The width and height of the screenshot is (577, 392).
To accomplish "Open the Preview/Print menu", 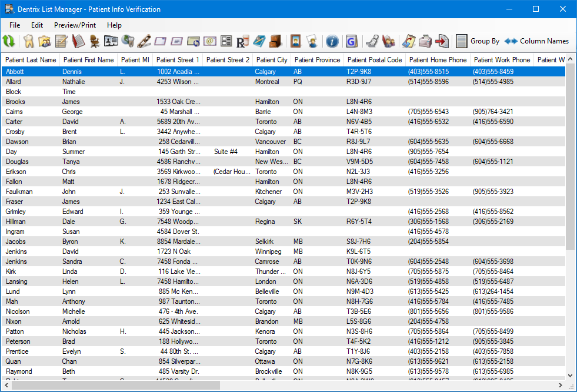I will [75, 25].
